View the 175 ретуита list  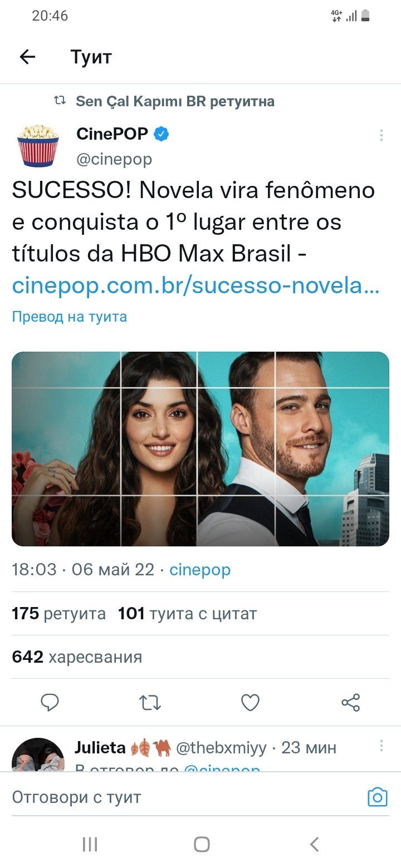pyautogui.click(x=58, y=614)
